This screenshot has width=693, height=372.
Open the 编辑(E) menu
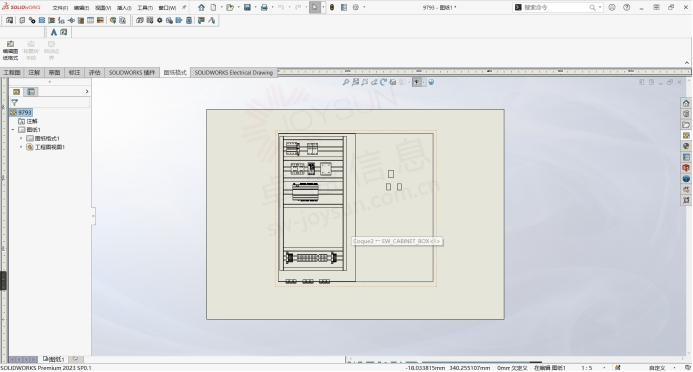[x=81, y=8]
